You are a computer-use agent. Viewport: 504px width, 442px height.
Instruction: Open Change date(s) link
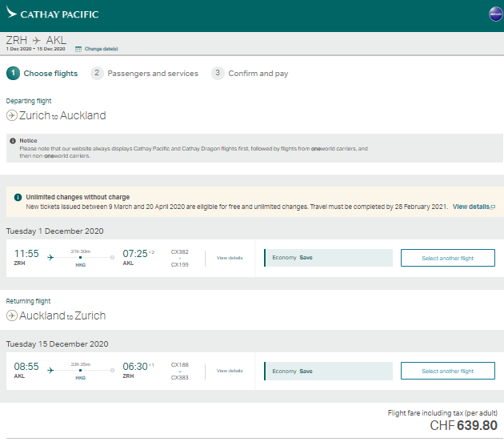pos(102,49)
